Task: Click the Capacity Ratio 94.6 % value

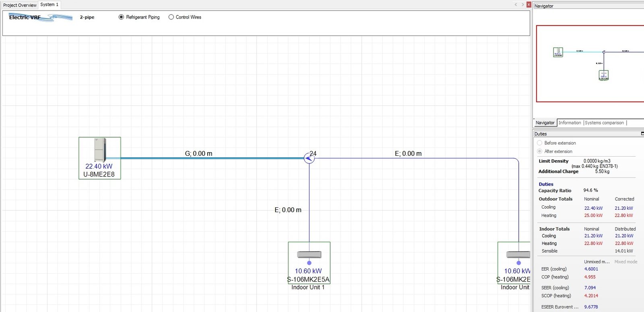Action: click(590, 190)
